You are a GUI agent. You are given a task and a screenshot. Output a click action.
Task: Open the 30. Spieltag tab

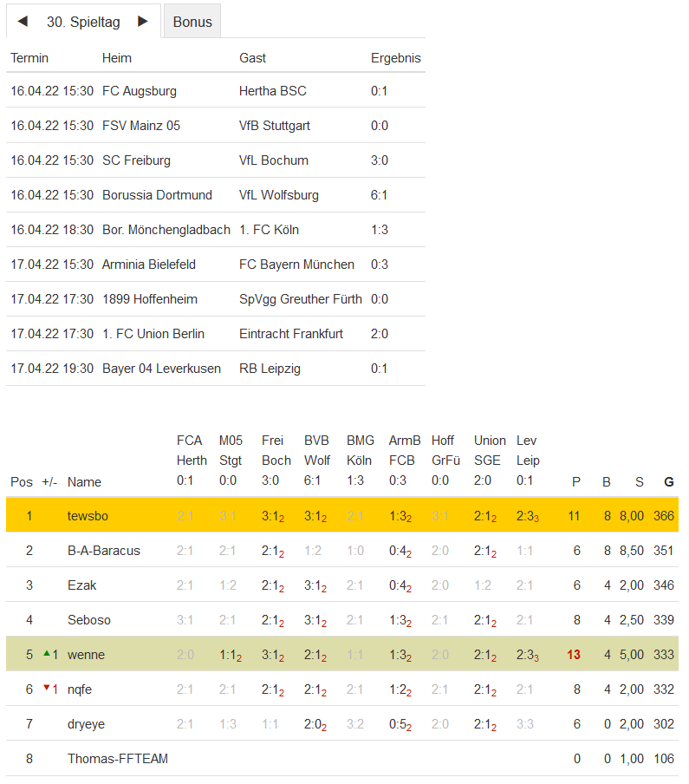(83, 23)
